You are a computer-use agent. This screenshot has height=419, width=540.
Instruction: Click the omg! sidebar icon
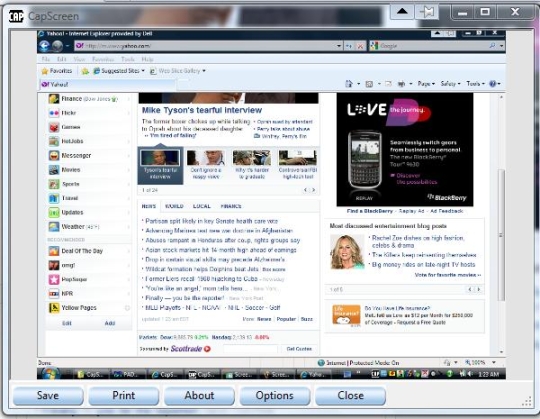pos(54,265)
